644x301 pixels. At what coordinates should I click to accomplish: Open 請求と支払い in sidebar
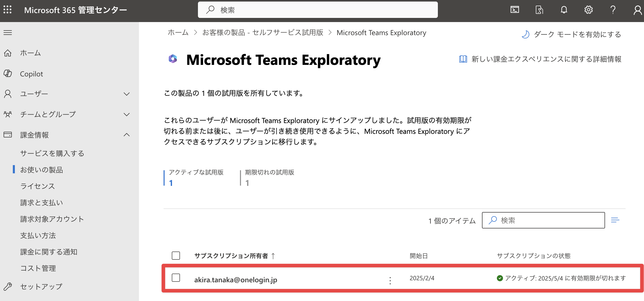tap(42, 203)
